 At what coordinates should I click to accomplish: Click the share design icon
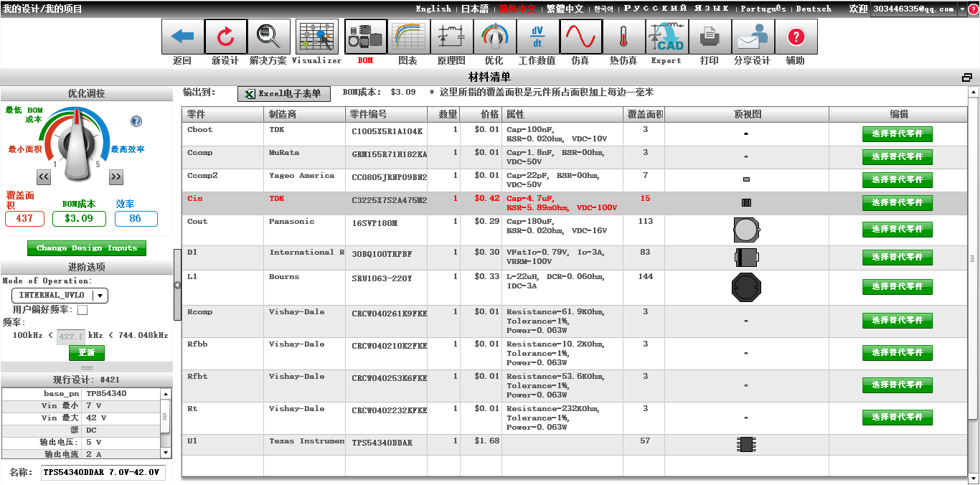click(753, 37)
